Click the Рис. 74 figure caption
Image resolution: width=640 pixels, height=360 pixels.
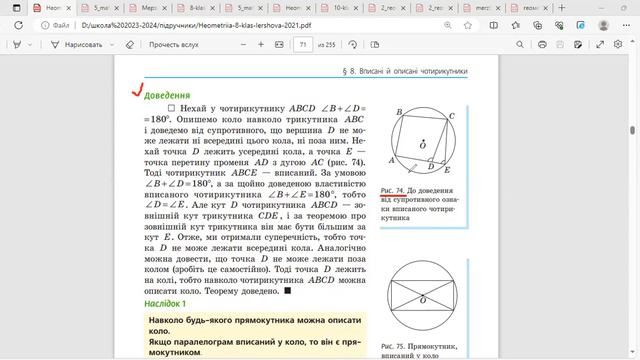(x=420, y=204)
